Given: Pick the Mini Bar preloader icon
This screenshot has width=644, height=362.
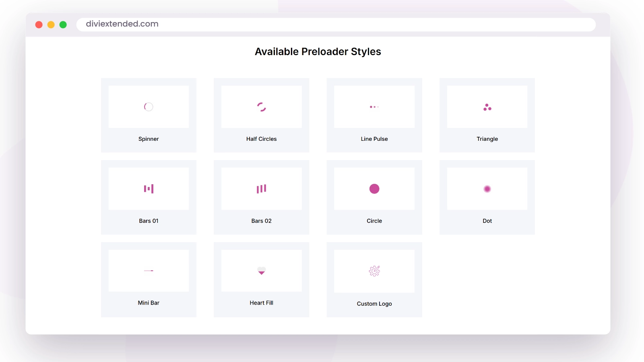Looking at the screenshot, I should pyautogui.click(x=149, y=271).
